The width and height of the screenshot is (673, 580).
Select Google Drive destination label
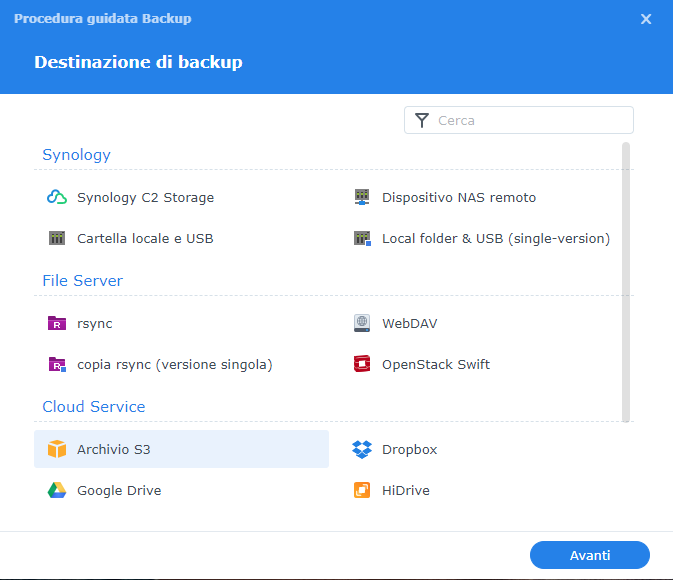[119, 490]
